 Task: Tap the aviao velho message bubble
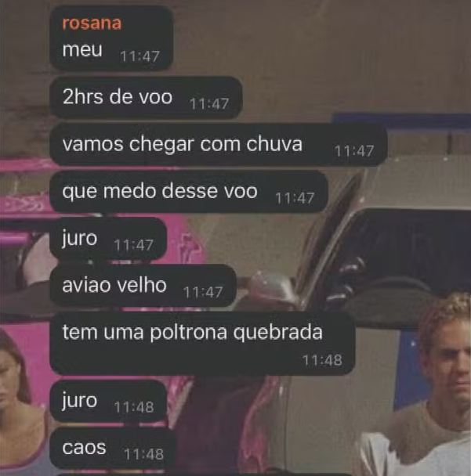143,286
